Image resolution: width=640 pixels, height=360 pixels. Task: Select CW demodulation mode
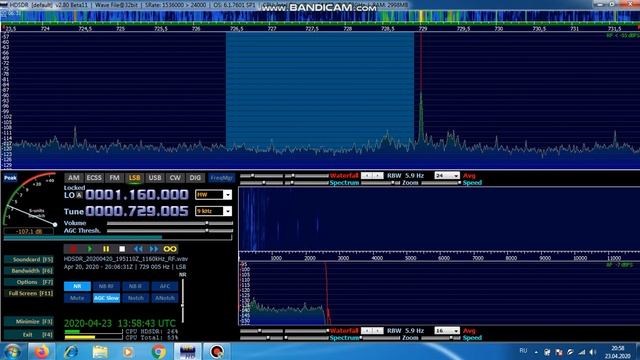[175, 178]
